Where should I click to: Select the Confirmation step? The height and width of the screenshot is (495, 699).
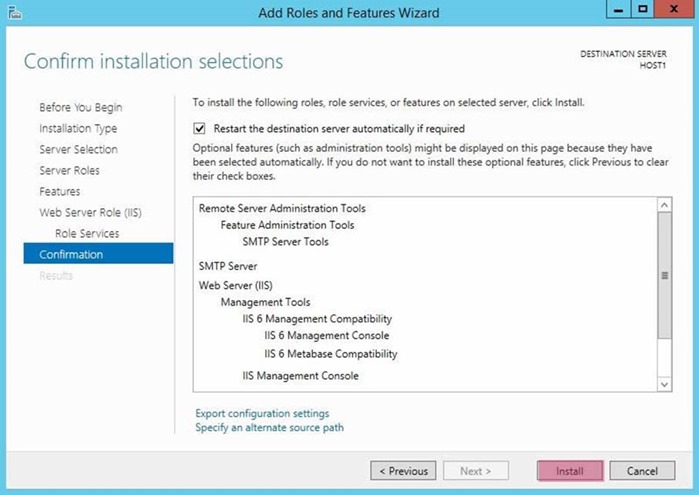point(98,253)
